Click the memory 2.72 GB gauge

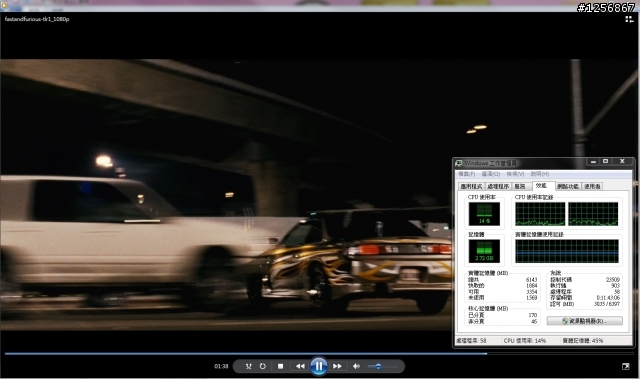point(484,251)
